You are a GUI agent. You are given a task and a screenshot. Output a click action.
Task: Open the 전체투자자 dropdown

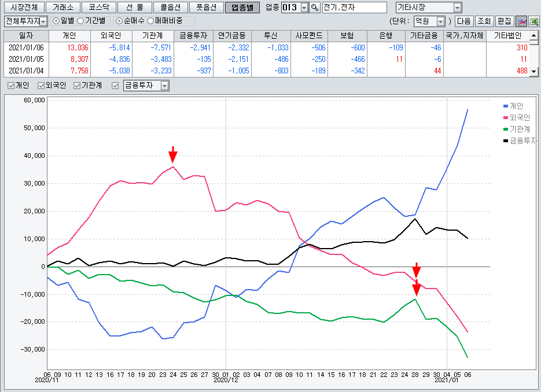(x=25, y=21)
